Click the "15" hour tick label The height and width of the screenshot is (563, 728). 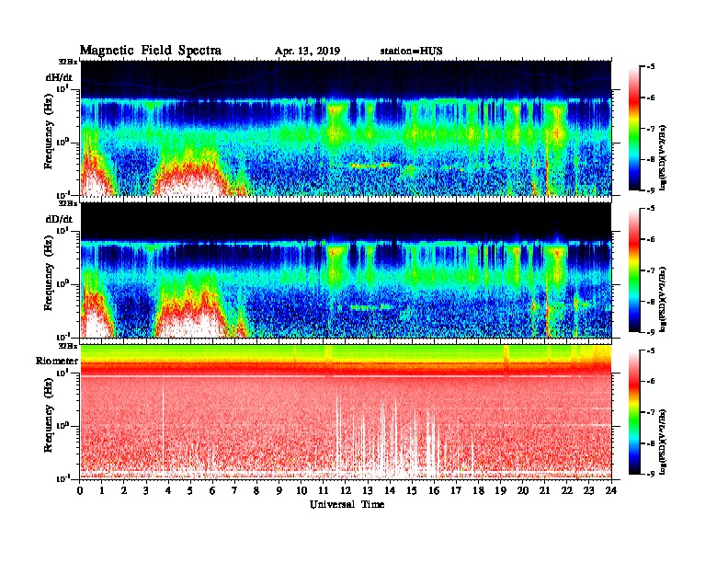[x=412, y=490]
